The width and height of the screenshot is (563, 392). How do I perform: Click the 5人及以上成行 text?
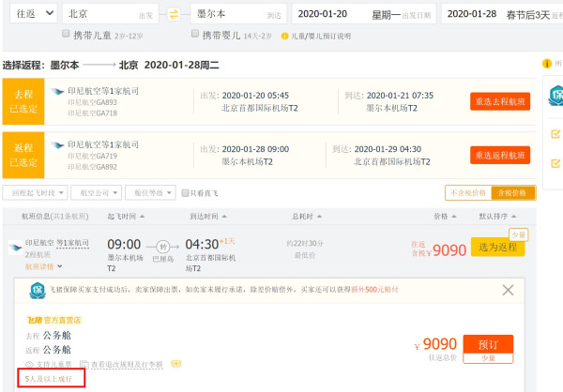[x=49, y=379]
